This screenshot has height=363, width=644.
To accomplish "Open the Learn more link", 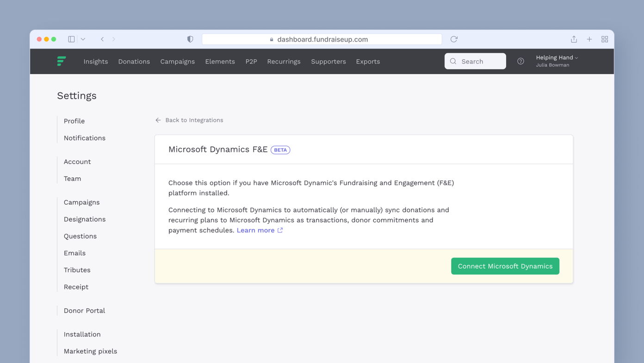I will point(255,230).
